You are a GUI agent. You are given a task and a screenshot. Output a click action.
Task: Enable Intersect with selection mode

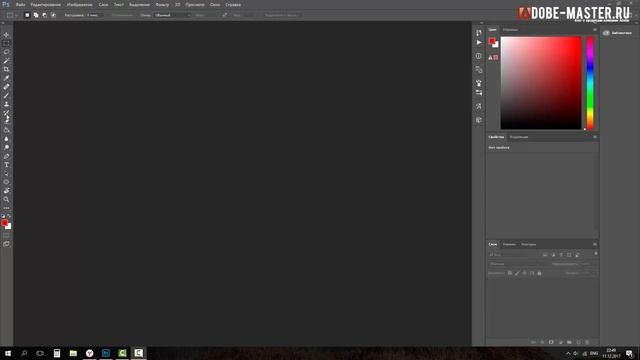53,15
